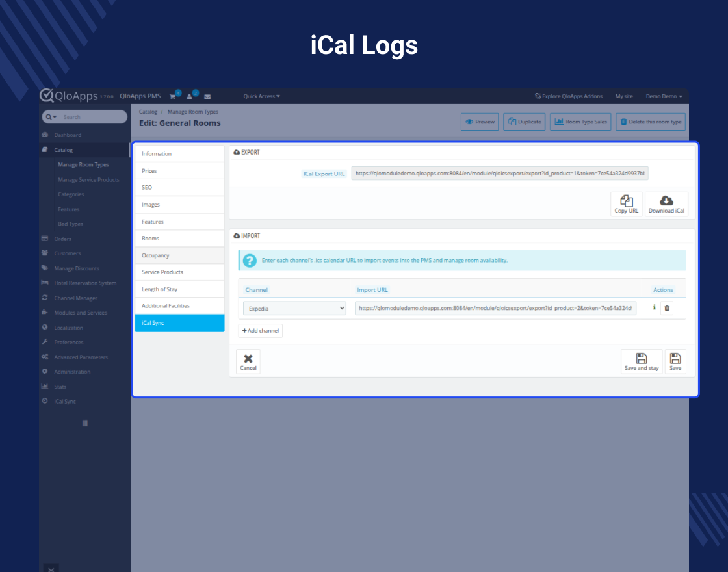
Task: Click the Catalog breadcrumb link
Action: [148, 112]
